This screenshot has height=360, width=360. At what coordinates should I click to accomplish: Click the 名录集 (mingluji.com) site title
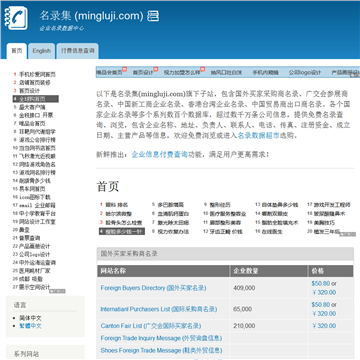tap(91, 16)
